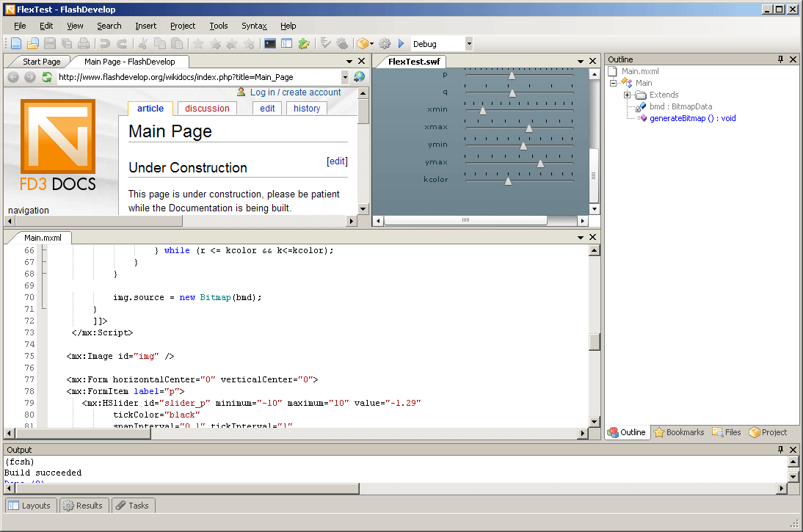Click the code editor vertical scrollbar thumb
The width and height of the screenshot is (803, 532).
(594, 341)
